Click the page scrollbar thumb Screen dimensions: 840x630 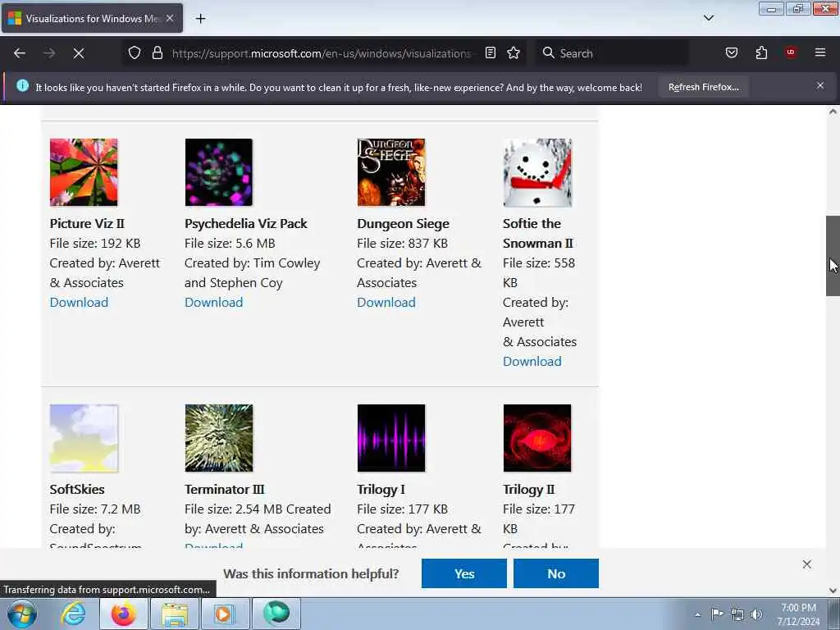click(x=833, y=256)
